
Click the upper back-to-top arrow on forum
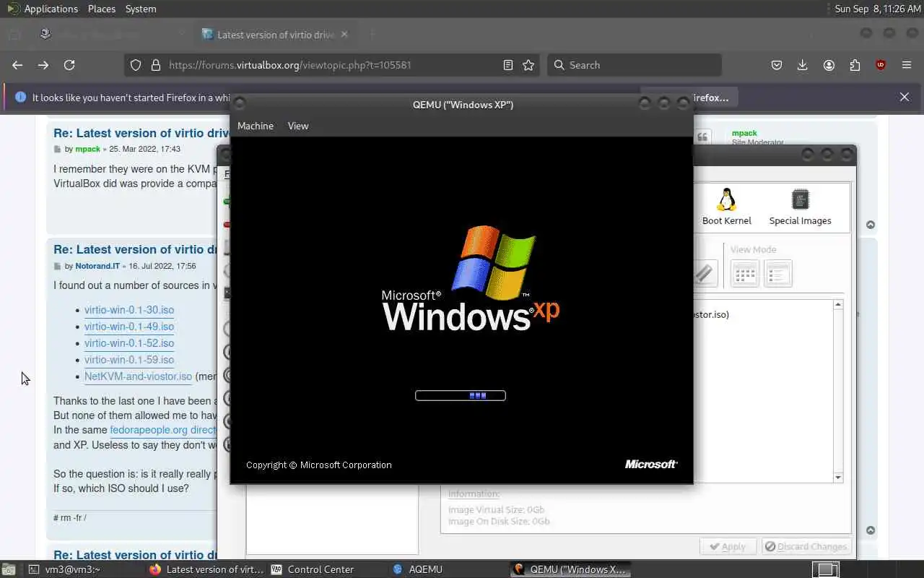click(x=871, y=225)
